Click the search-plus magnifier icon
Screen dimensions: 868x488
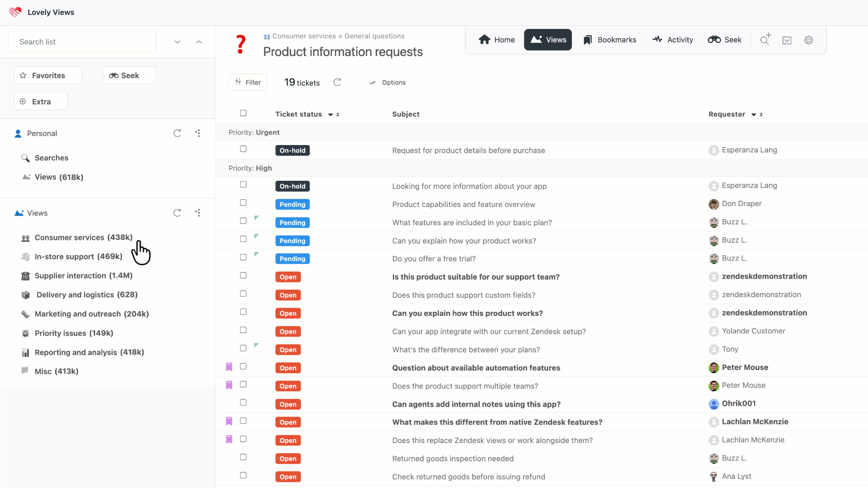pyautogui.click(x=765, y=40)
